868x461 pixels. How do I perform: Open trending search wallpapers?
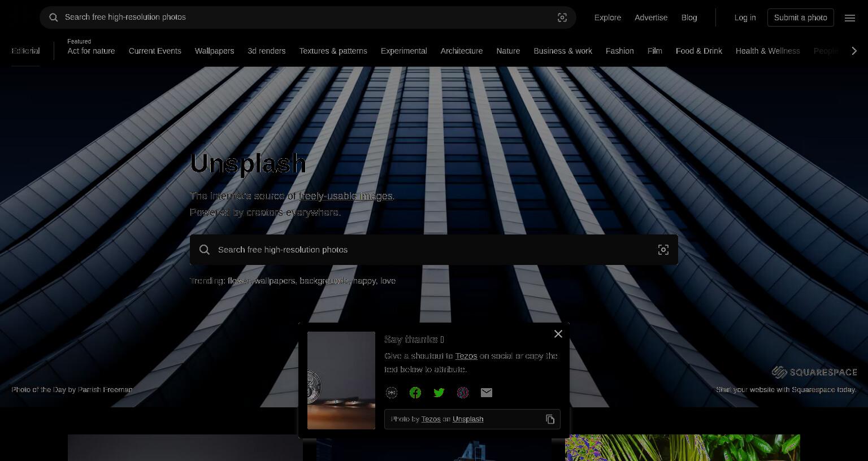275,281
